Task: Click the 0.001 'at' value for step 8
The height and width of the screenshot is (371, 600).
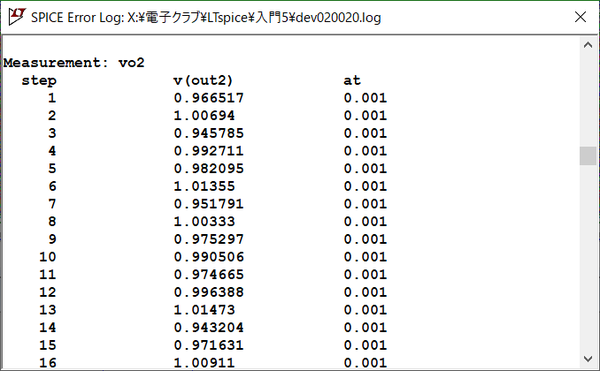Action: pos(365,221)
